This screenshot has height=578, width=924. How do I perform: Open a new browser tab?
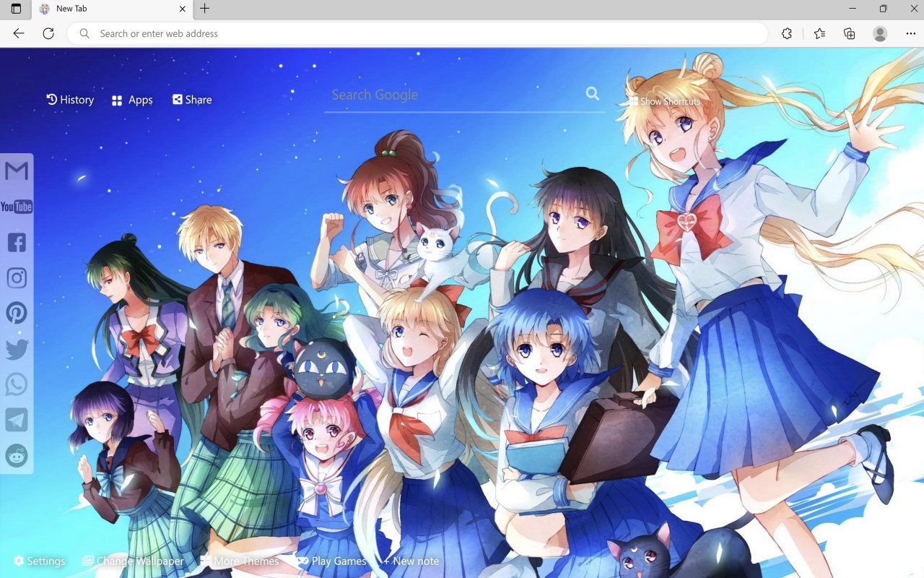(x=205, y=9)
